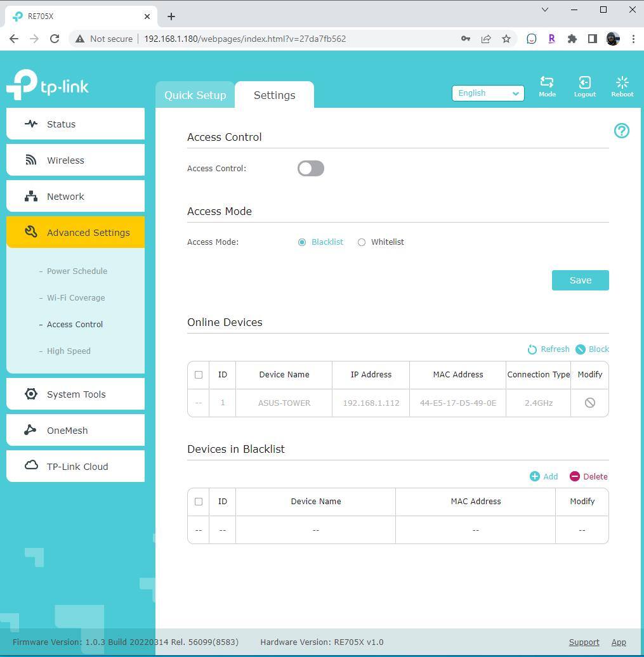Select the Whitelist access mode
Image resolution: width=644 pixels, height=657 pixels.
pos(362,242)
